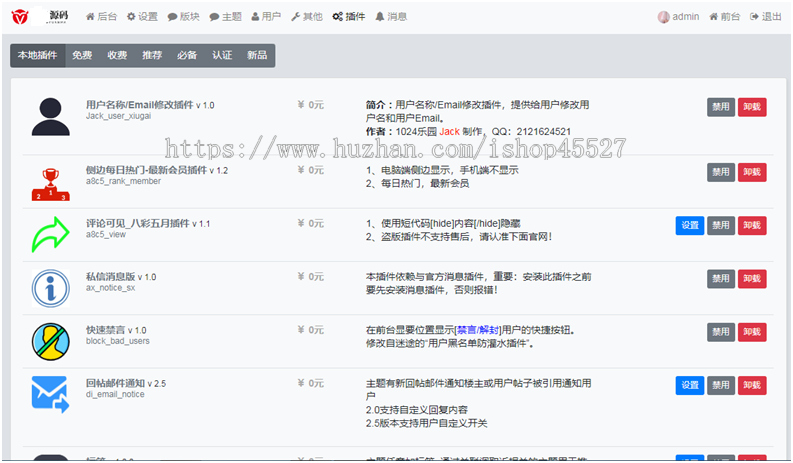Click the blue 禁言/解封 link text
This screenshot has height=463, width=793.
point(478,330)
